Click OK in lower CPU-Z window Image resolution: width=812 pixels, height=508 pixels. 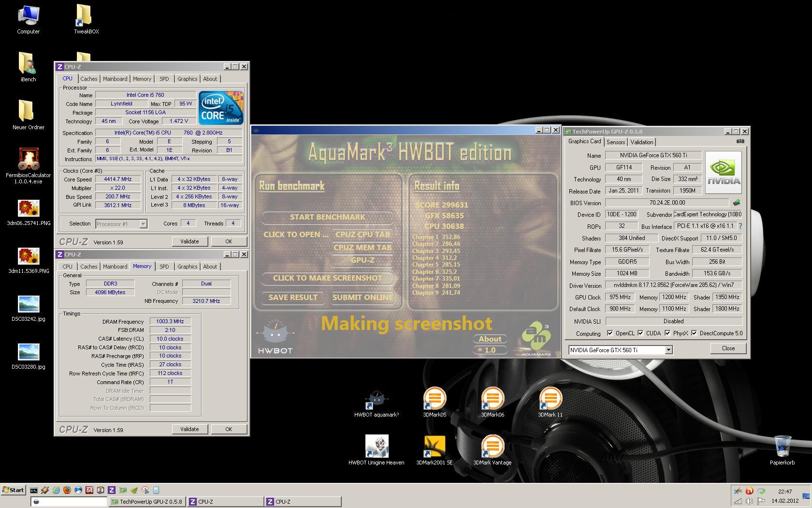coord(229,429)
